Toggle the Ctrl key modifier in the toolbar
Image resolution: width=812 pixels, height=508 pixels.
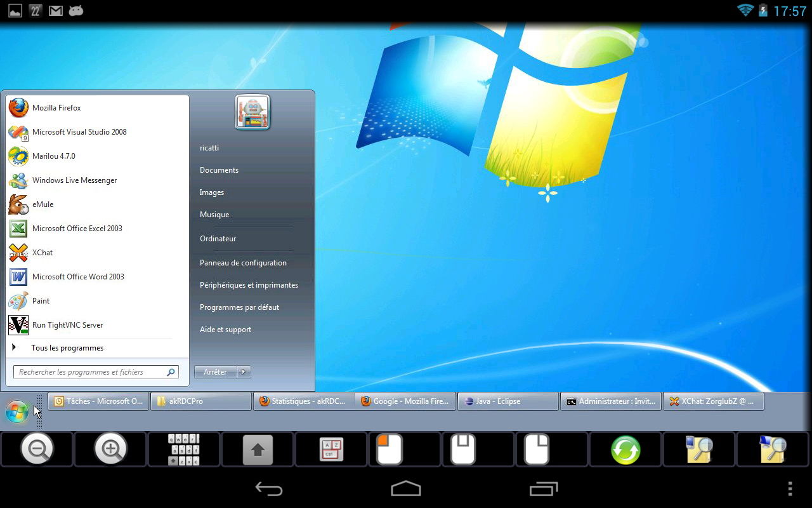click(331, 449)
